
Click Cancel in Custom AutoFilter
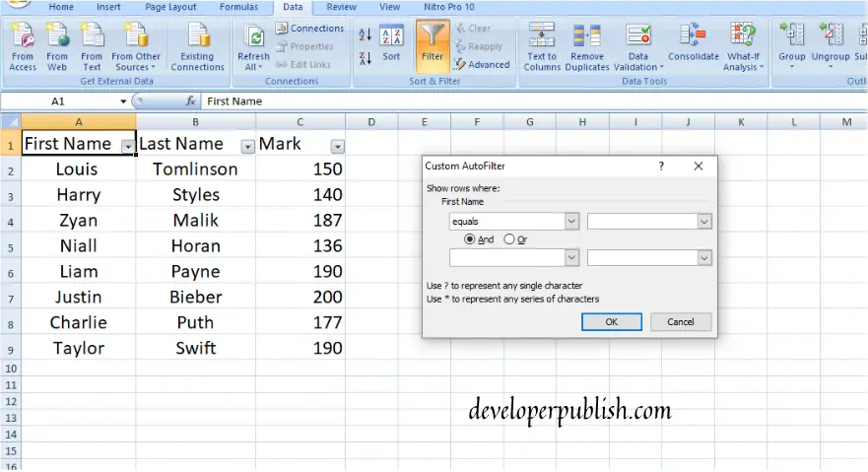pos(681,322)
